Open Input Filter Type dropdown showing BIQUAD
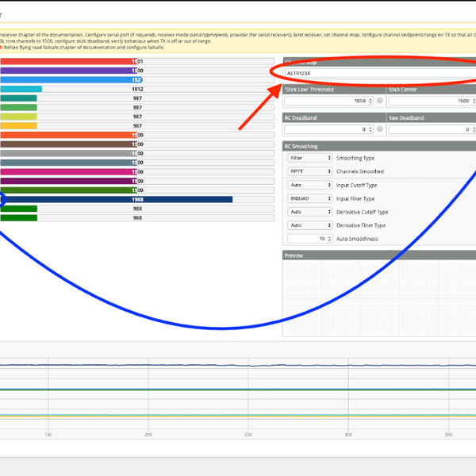 [310, 198]
